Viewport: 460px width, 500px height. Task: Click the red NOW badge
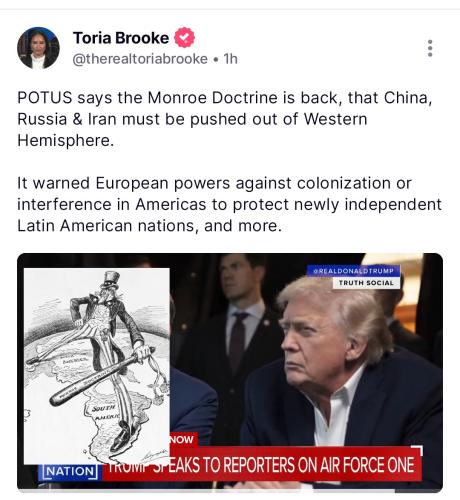point(182,439)
